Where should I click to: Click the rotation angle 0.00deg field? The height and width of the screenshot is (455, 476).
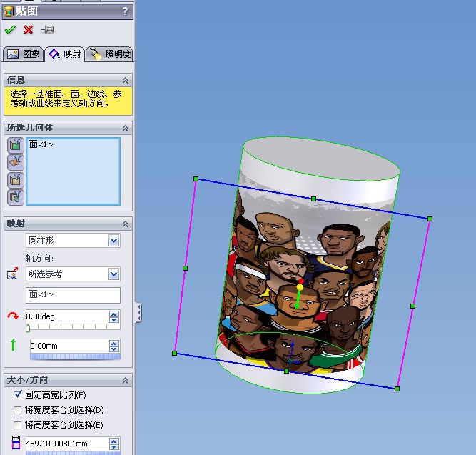[67, 316]
